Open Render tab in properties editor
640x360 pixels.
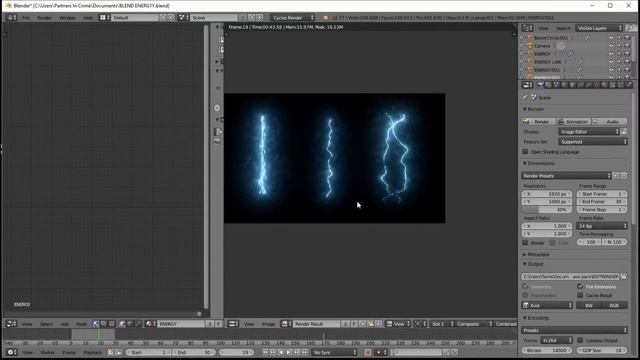click(540, 85)
